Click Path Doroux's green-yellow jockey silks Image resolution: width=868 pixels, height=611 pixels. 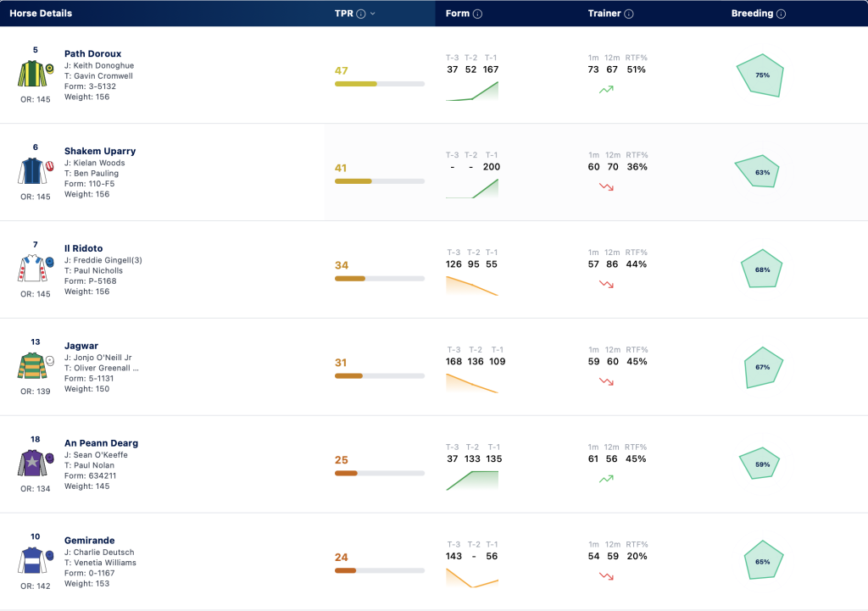click(36, 74)
